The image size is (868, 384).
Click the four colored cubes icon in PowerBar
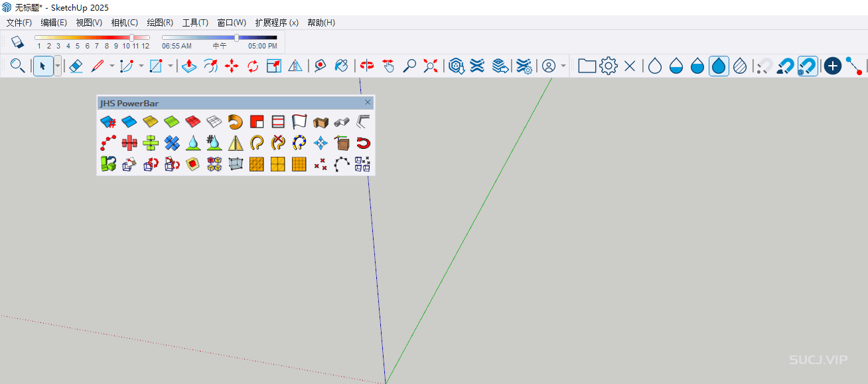click(214, 164)
